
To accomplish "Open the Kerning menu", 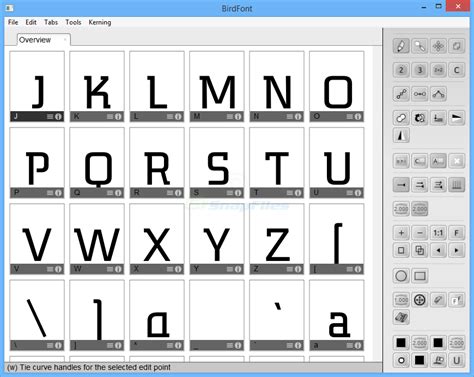I will [x=100, y=22].
